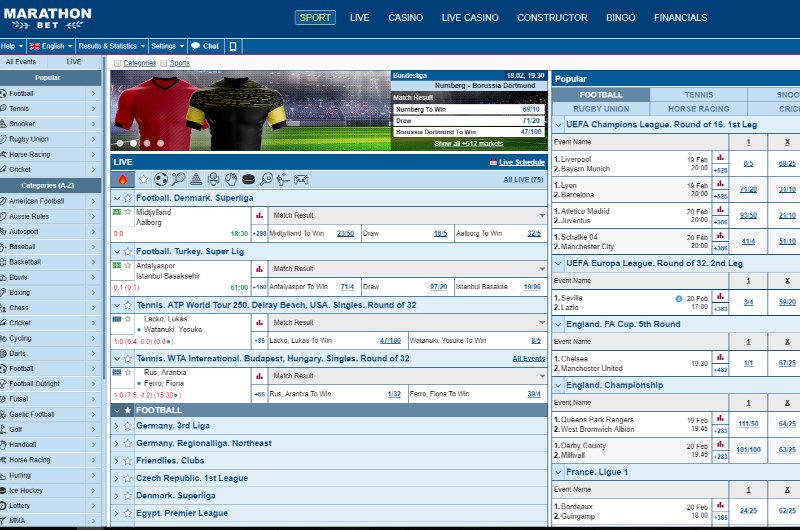Click the All LIVE (75) link

point(523,180)
